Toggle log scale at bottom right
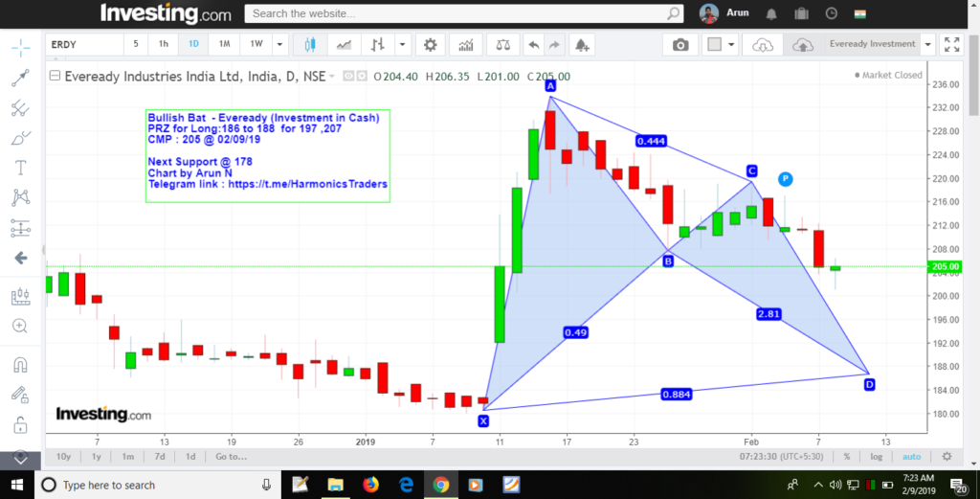Screen dimensions: 980x499 [876, 457]
